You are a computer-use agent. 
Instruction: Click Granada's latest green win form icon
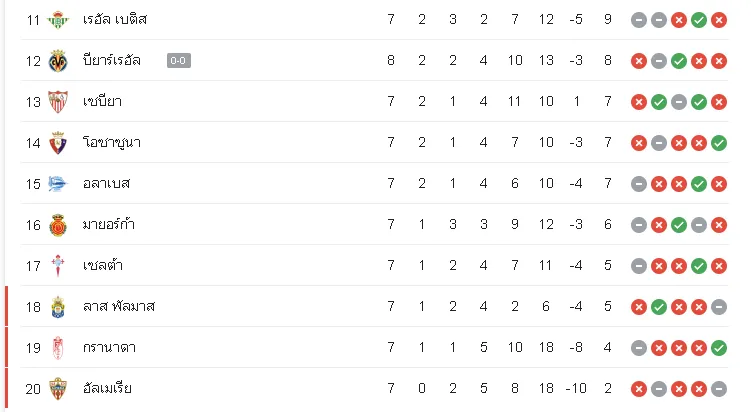coord(719,348)
